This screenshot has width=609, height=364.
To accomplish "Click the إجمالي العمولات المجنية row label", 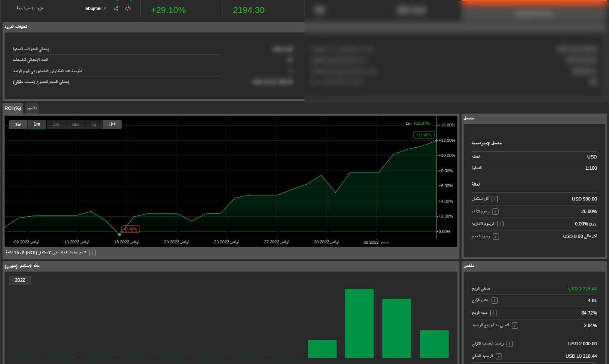I will pyautogui.click(x=31, y=49).
